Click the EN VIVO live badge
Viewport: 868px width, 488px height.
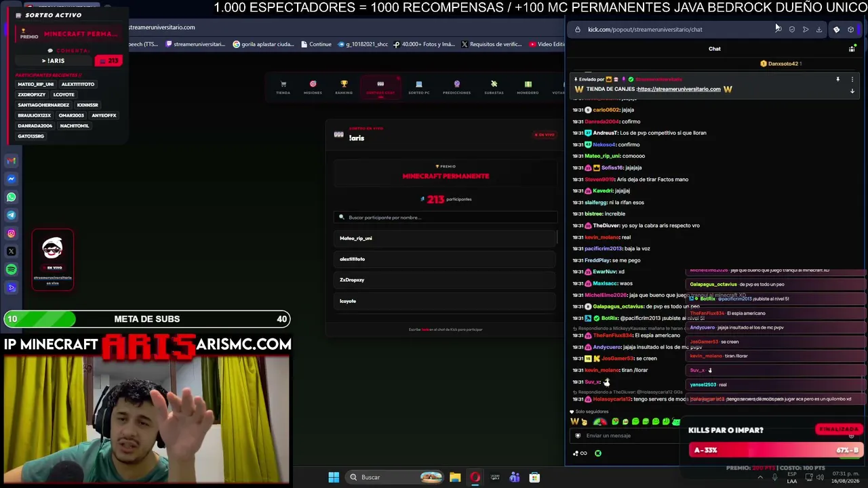(x=545, y=135)
